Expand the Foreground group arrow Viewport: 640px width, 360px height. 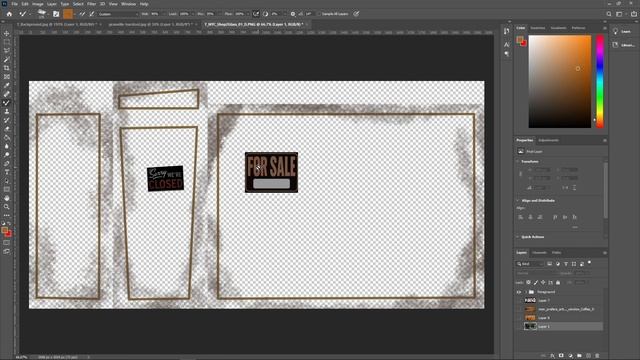click(x=526, y=292)
